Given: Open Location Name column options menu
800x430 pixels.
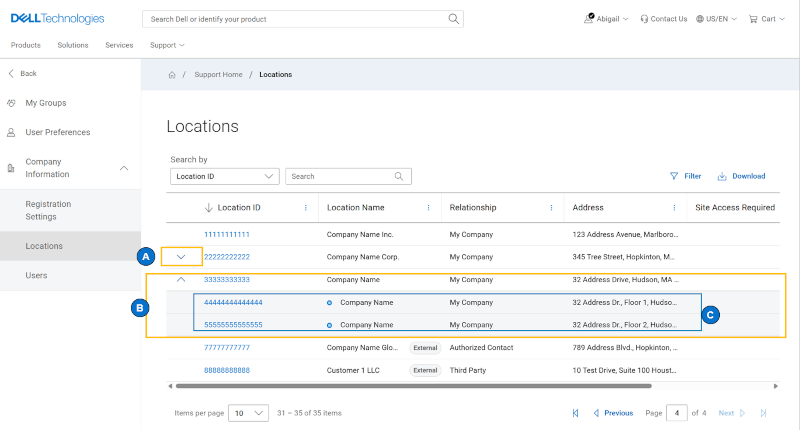Looking at the screenshot, I should [429, 208].
